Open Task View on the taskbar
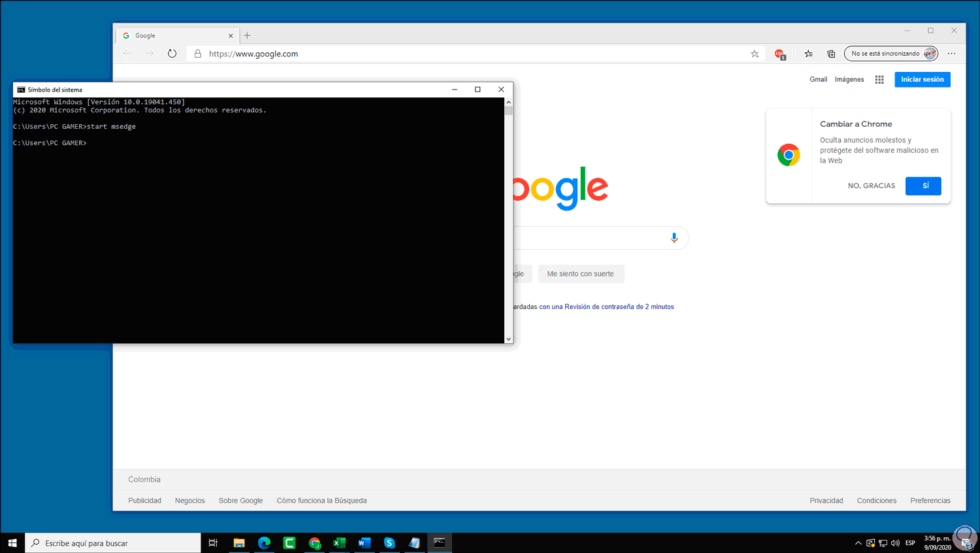The height and width of the screenshot is (553, 980). coord(213,543)
